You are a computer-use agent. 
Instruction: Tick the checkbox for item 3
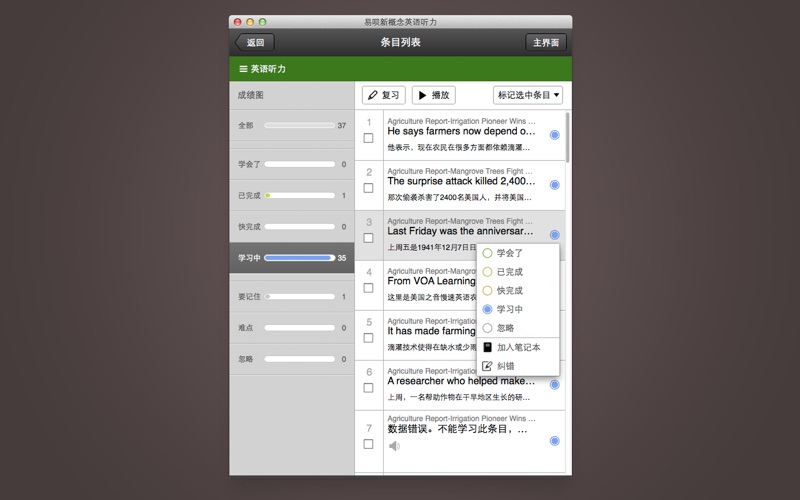[368, 238]
